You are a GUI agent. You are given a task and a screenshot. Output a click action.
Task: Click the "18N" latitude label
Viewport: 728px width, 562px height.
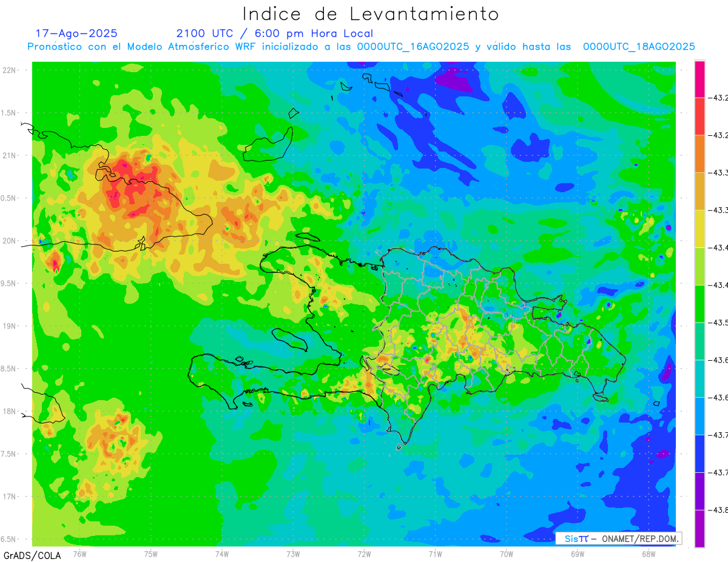(x=10, y=411)
